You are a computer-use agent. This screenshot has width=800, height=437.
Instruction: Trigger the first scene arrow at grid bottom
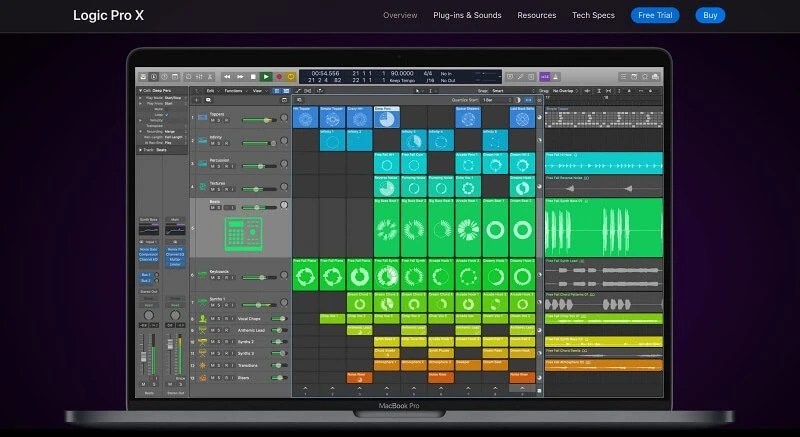[305, 389]
